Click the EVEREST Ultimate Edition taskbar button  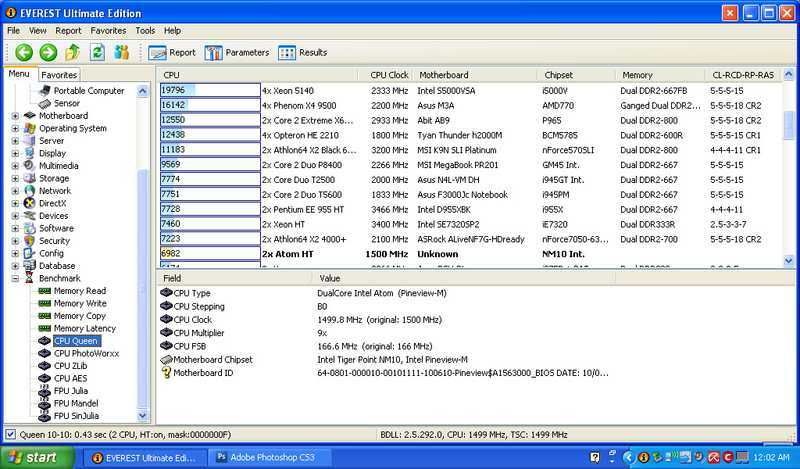tap(145, 458)
